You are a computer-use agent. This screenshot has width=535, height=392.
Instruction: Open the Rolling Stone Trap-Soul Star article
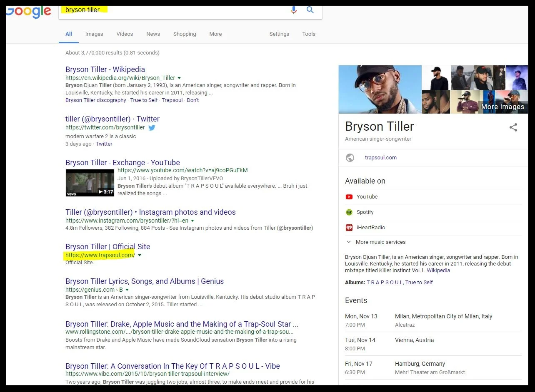182,324
